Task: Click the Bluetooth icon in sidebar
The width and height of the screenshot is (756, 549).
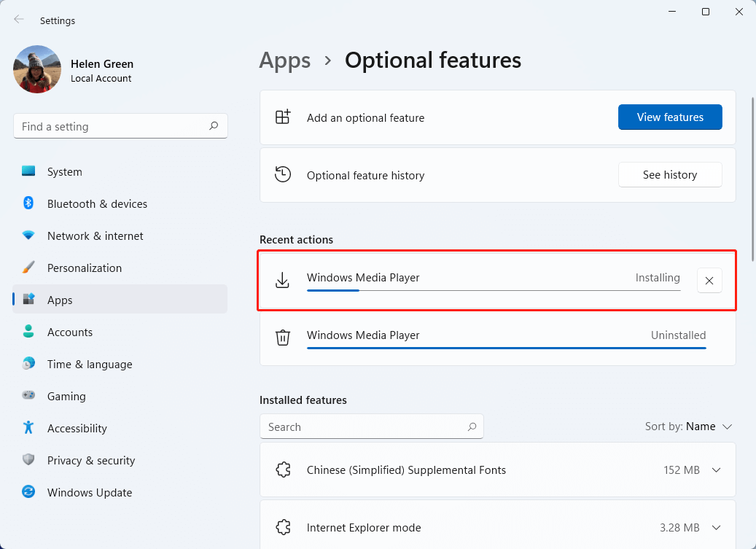Action: tap(28, 203)
